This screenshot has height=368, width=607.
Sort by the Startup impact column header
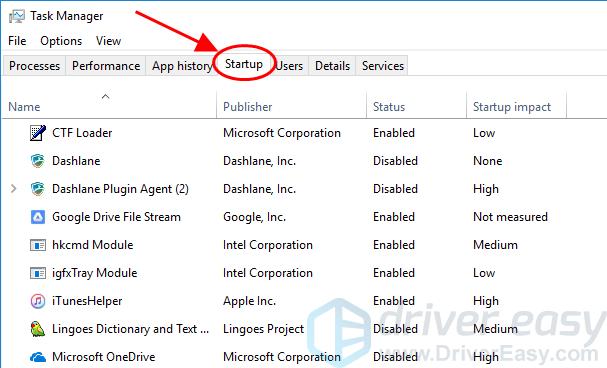(512, 107)
